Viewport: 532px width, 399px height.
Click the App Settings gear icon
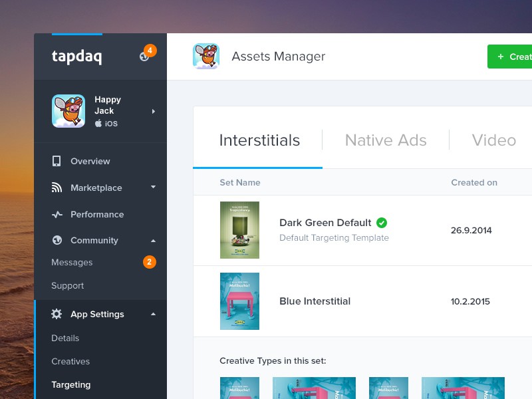tap(57, 314)
